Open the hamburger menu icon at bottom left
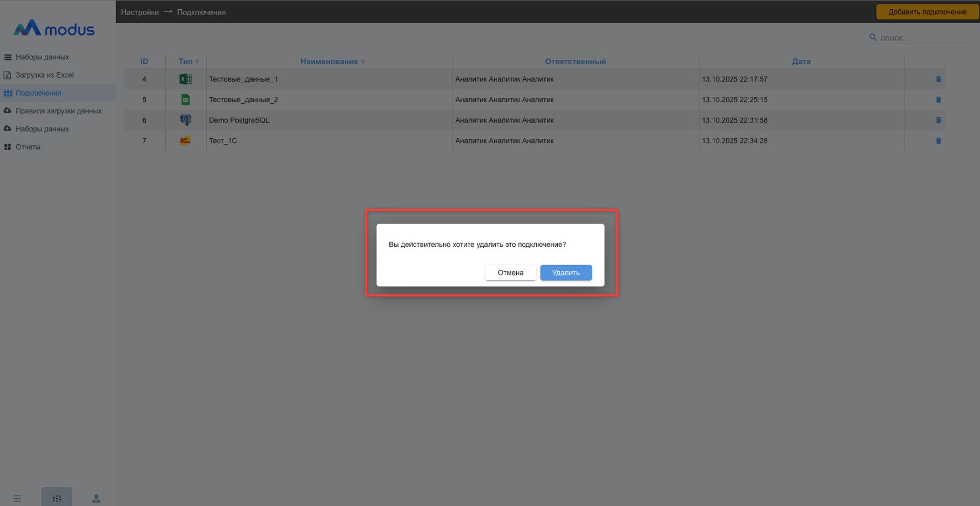Screen dimensions: 980x506 [x=17, y=498]
